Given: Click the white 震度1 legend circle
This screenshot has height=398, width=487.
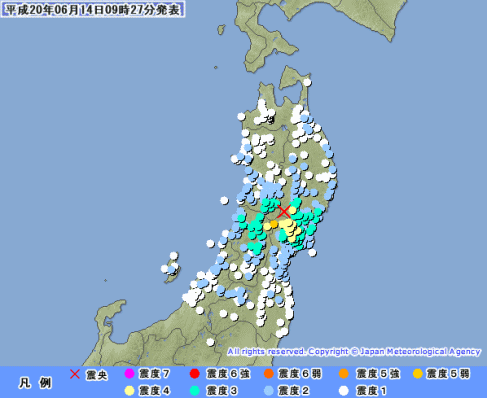Looking at the screenshot, I should click(344, 391).
